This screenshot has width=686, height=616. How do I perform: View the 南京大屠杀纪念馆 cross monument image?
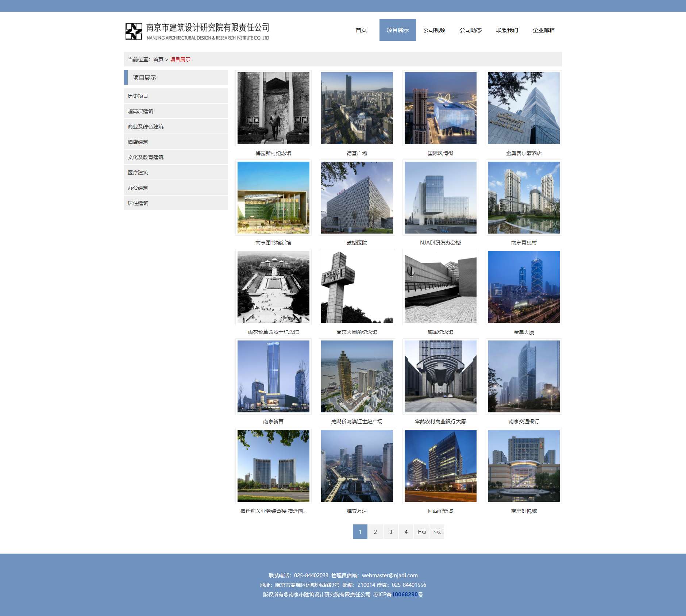(357, 287)
